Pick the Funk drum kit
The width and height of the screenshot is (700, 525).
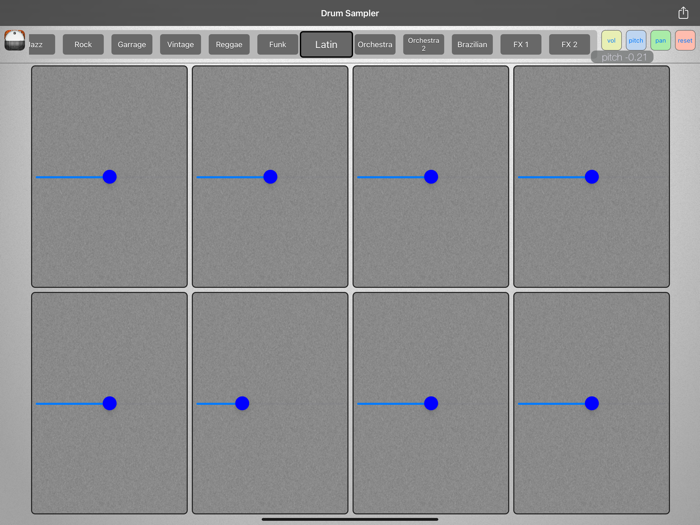click(278, 45)
